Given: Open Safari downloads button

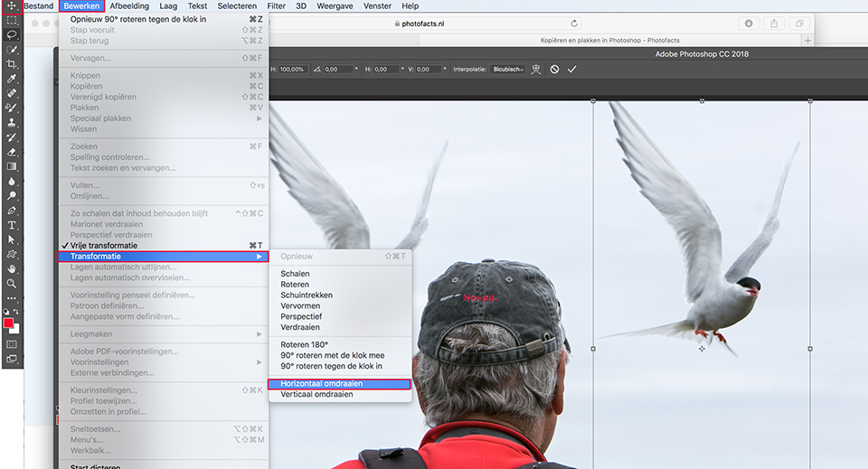Looking at the screenshot, I should point(749,23).
